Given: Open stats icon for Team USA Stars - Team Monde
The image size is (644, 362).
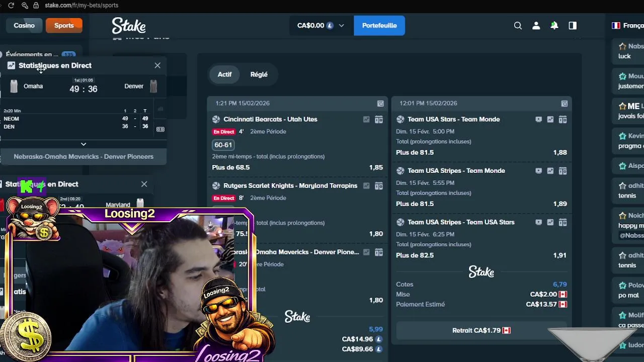Looking at the screenshot, I should [x=550, y=120].
